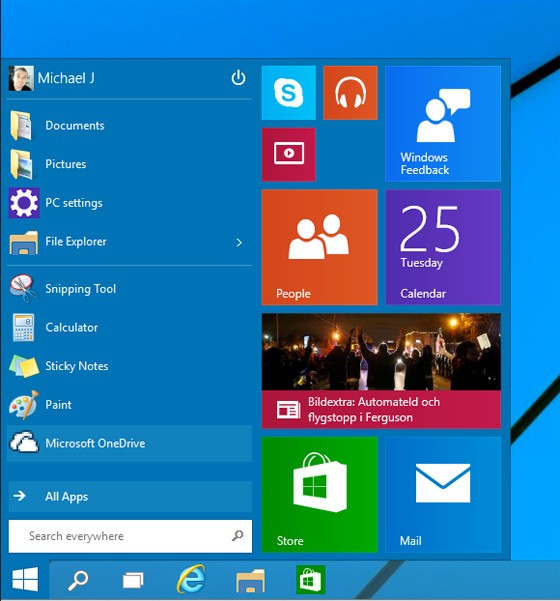The image size is (560, 601).
Task: Open the Video player tile
Action: [289, 154]
